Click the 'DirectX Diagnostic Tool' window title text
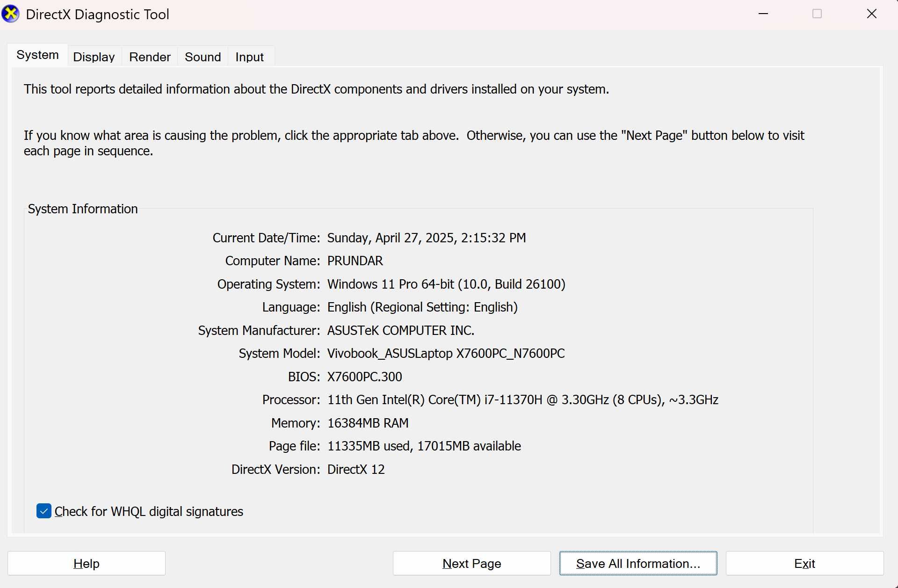Image resolution: width=898 pixels, height=588 pixels. pyautogui.click(x=97, y=15)
